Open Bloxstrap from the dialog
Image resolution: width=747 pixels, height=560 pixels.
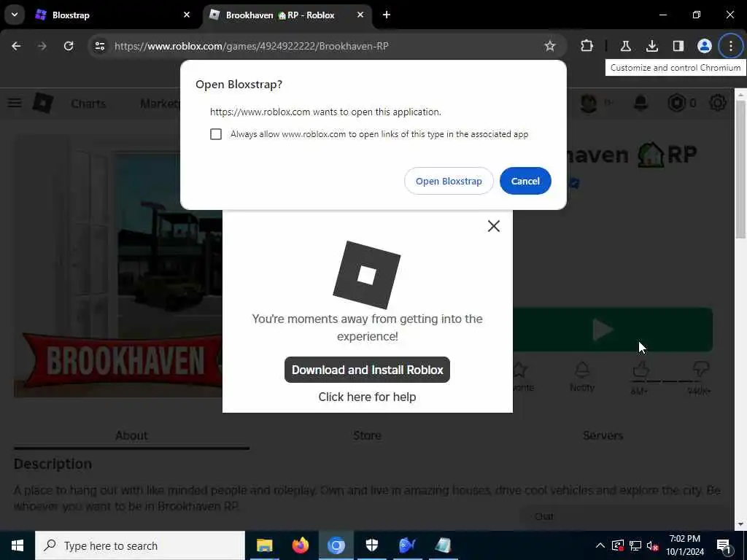tap(449, 181)
